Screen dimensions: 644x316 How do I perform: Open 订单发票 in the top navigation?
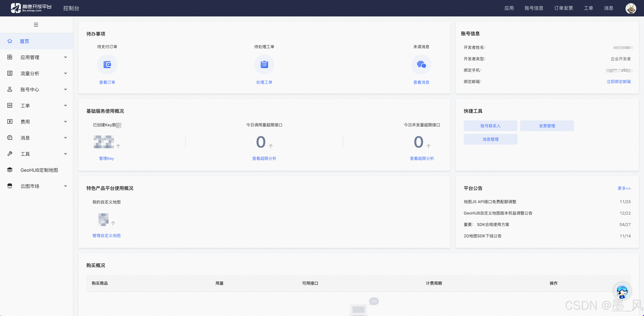[x=563, y=8]
